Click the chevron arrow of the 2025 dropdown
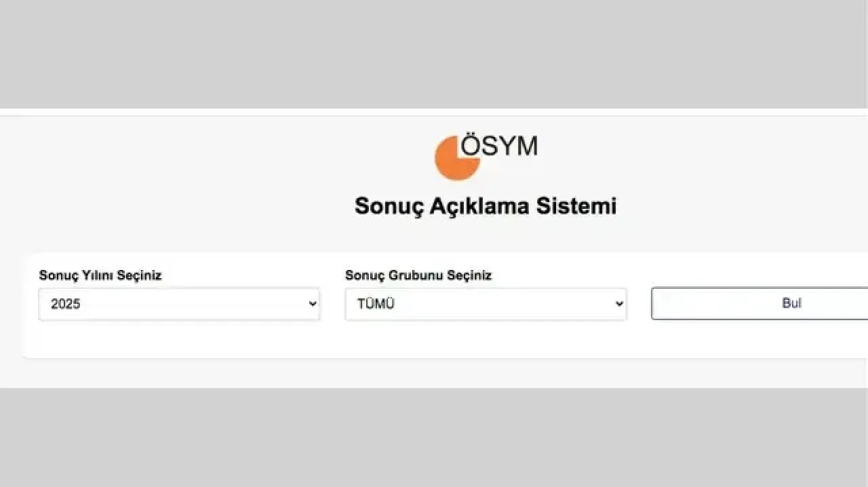 point(313,304)
